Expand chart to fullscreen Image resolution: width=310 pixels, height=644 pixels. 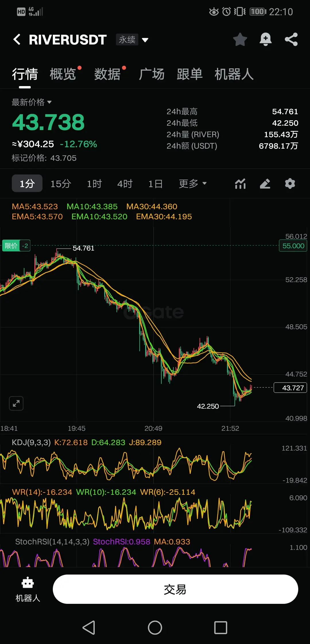(16, 404)
